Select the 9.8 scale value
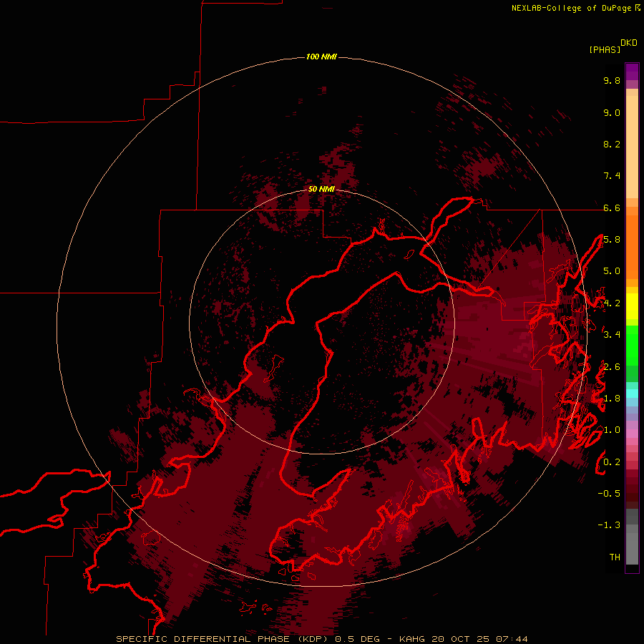 (x=612, y=80)
